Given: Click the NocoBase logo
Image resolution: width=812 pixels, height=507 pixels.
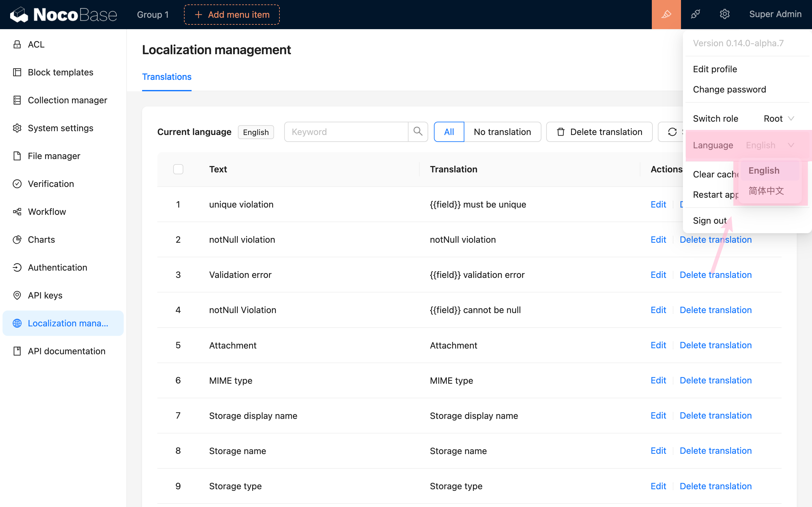Looking at the screenshot, I should coord(63,15).
